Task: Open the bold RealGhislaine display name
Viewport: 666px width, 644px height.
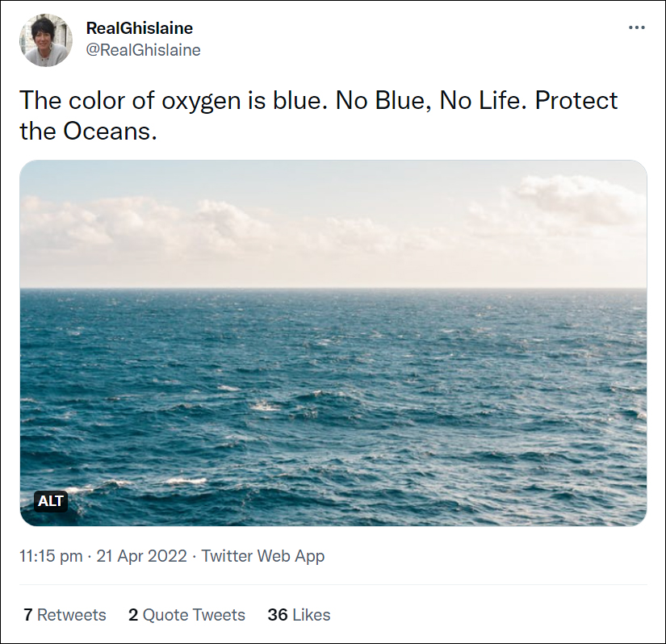Action: click(140, 28)
